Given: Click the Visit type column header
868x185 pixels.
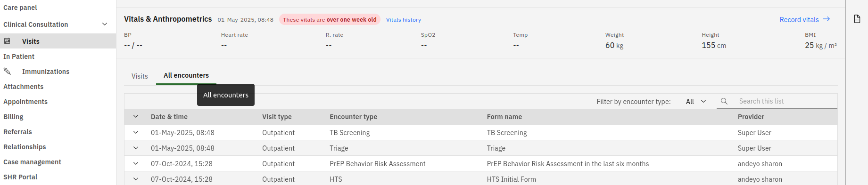Looking at the screenshot, I should pos(277,117).
